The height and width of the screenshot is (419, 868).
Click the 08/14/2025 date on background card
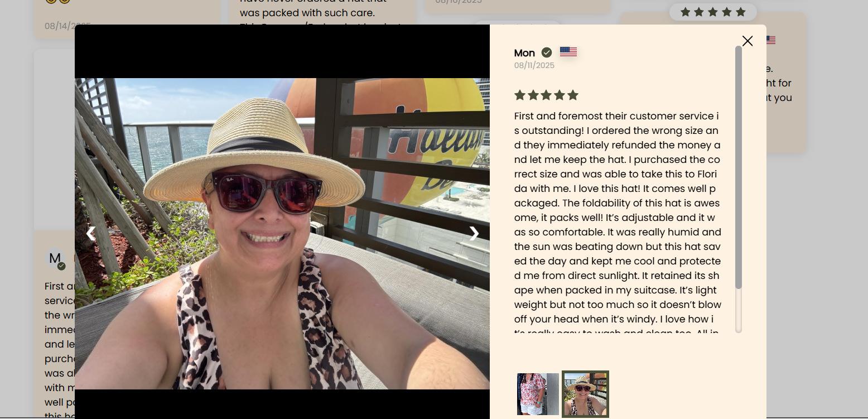tap(67, 26)
